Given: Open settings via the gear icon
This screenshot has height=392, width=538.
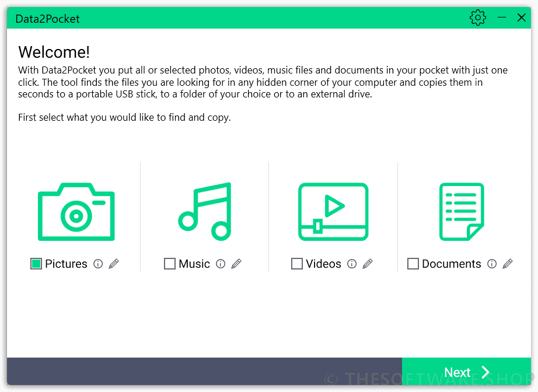Looking at the screenshot, I should tap(478, 17).
